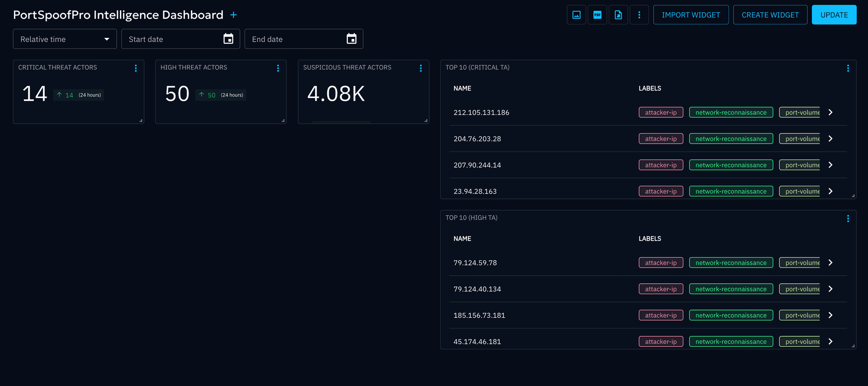Expand row 185.156.73.181 chevron
This screenshot has height=386, width=868.
tap(830, 315)
